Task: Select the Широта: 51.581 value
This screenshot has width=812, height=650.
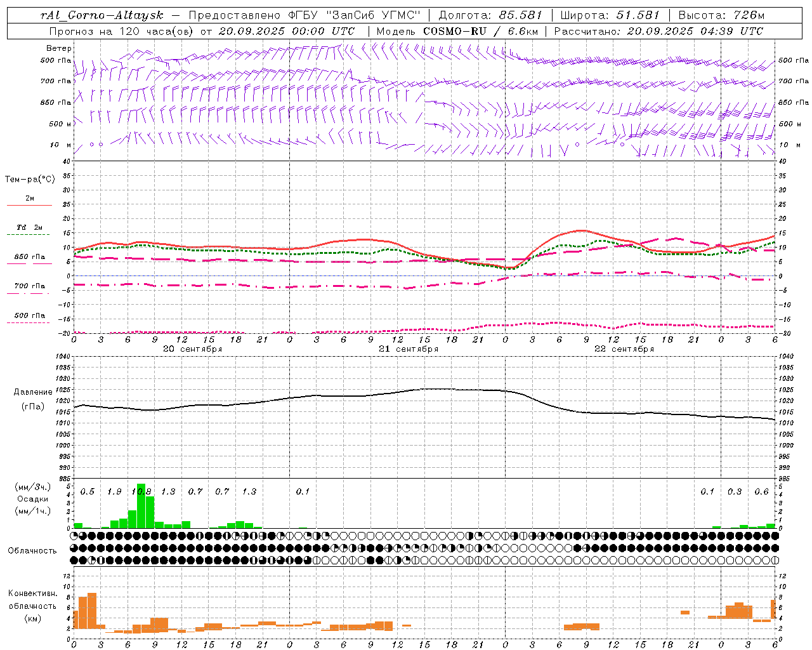Action: click(610, 15)
